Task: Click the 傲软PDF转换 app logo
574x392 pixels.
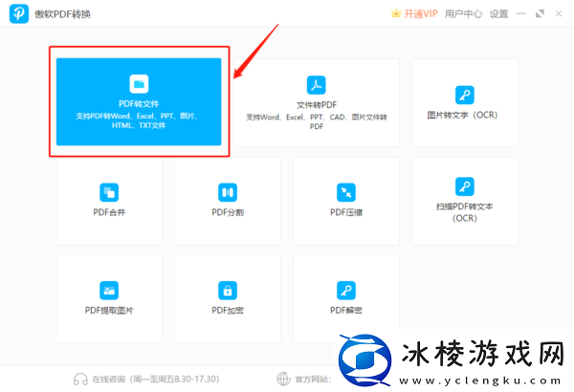Action: point(19,13)
